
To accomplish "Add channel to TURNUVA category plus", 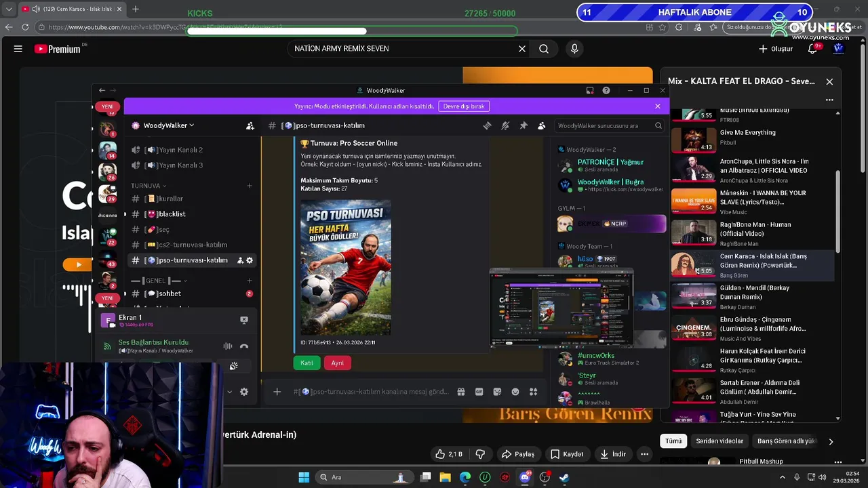I will (x=250, y=186).
